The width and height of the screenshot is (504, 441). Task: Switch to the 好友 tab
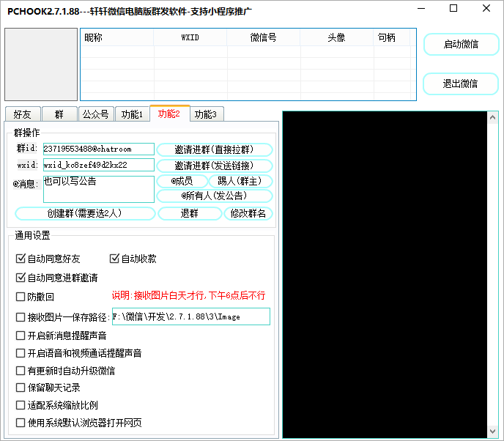[23, 114]
